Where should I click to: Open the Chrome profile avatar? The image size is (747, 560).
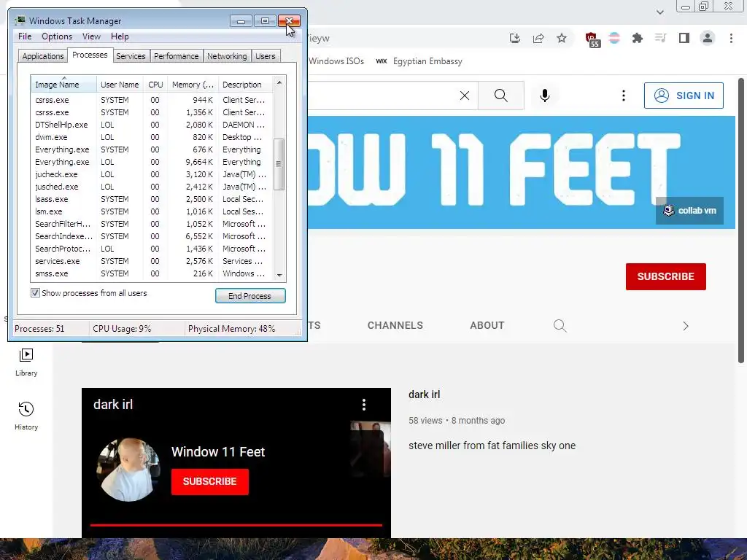click(x=708, y=38)
